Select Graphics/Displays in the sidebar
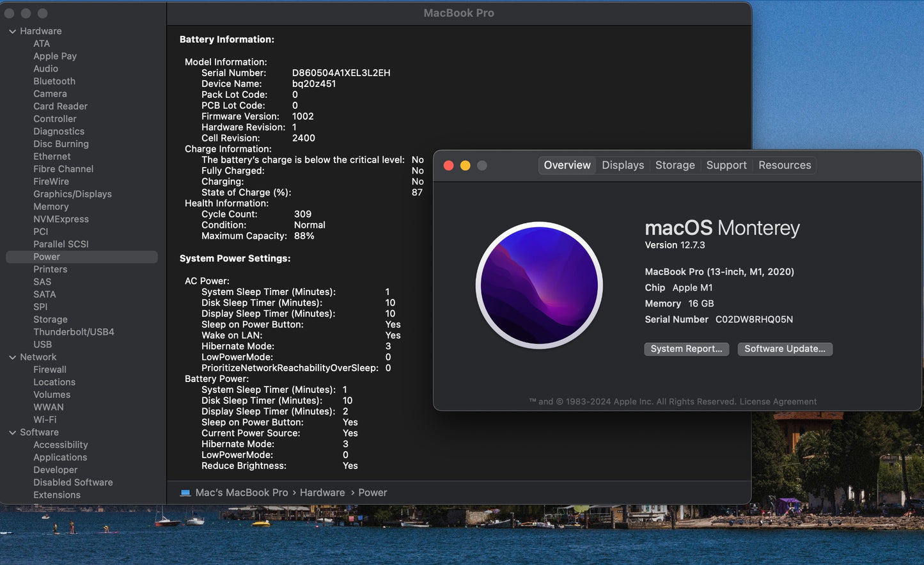This screenshot has height=565, width=924. click(72, 194)
